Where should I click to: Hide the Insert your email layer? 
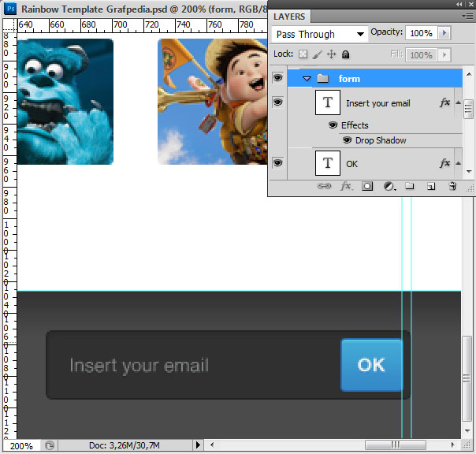tap(277, 102)
